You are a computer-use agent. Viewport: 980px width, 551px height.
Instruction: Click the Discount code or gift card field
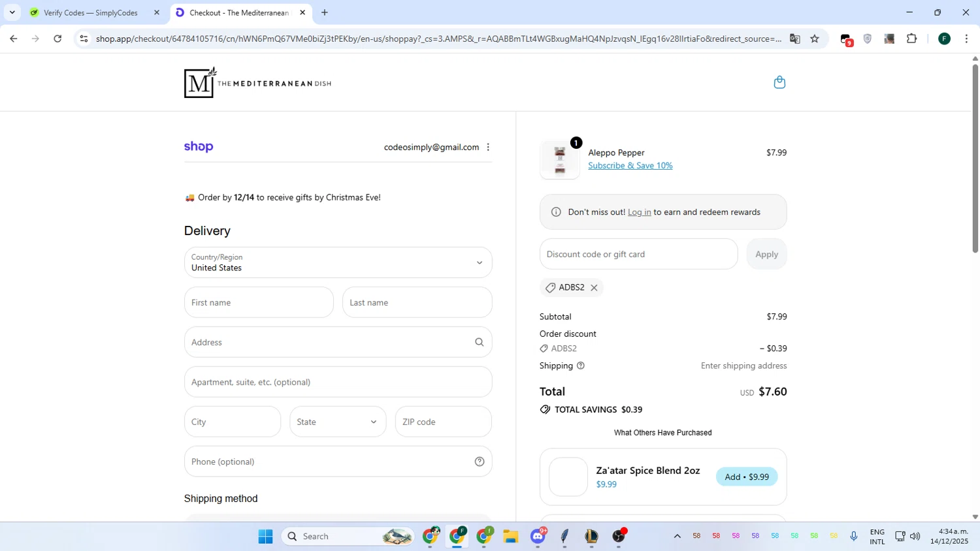(638, 254)
